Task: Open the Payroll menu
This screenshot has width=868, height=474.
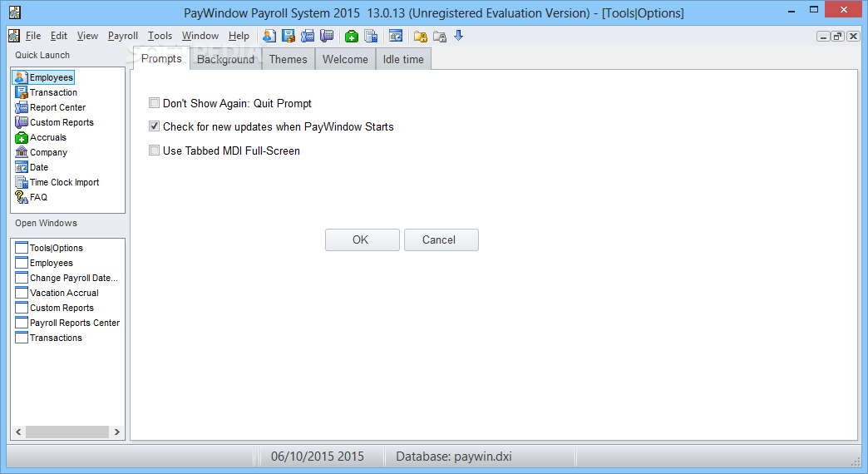Action: click(x=123, y=36)
